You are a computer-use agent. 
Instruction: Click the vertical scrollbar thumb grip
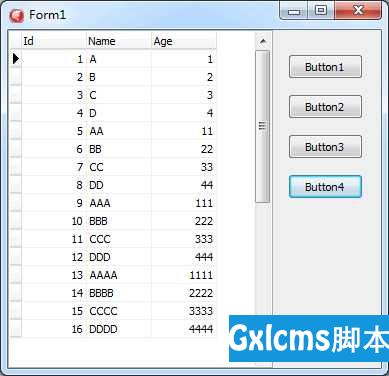[262, 126]
